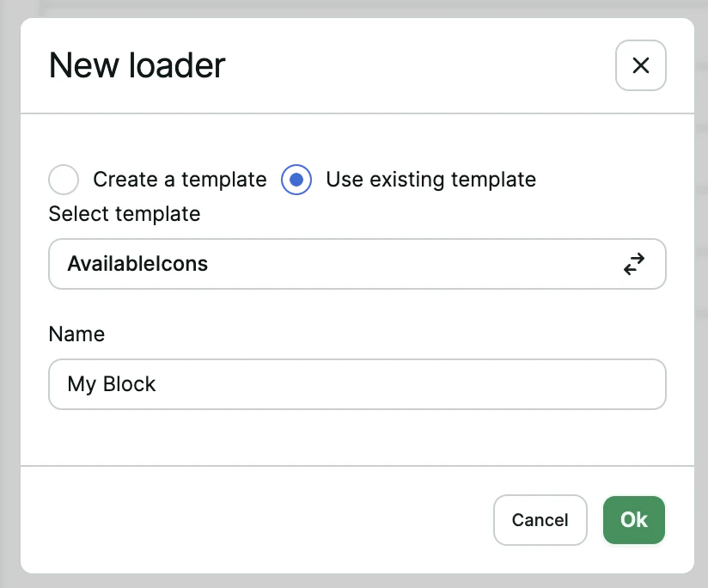
Task: Click the X icon in the dialog header
Action: point(640,65)
